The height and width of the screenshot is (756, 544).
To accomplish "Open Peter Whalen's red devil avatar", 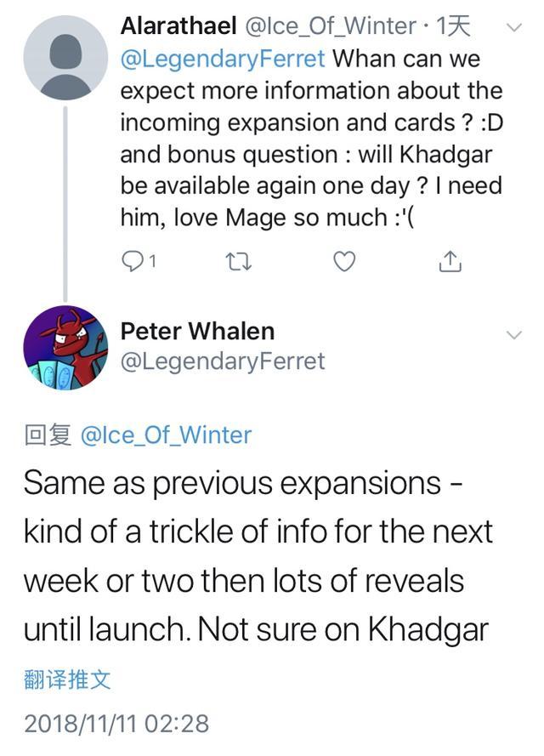I will pos(65,347).
